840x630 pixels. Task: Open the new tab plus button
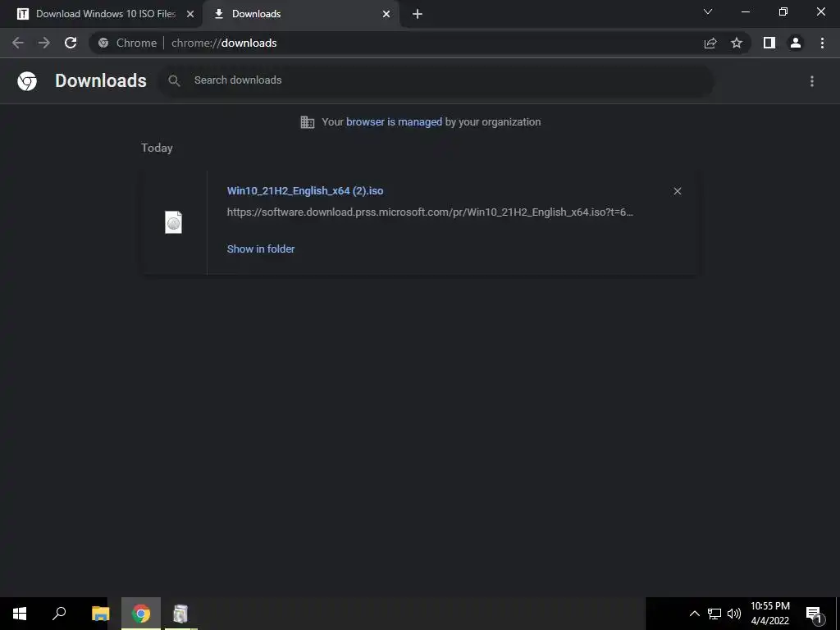pyautogui.click(x=418, y=14)
